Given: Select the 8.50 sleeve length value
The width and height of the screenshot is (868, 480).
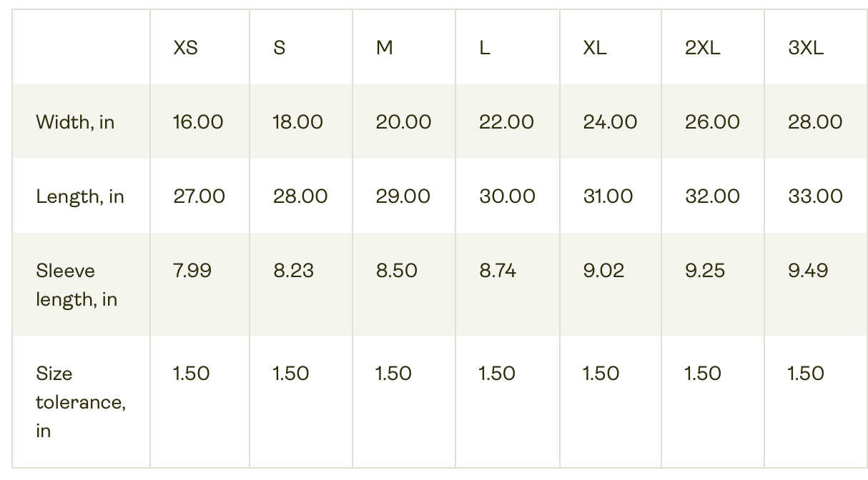Looking at the screenshot, I should tap(396, 271).
